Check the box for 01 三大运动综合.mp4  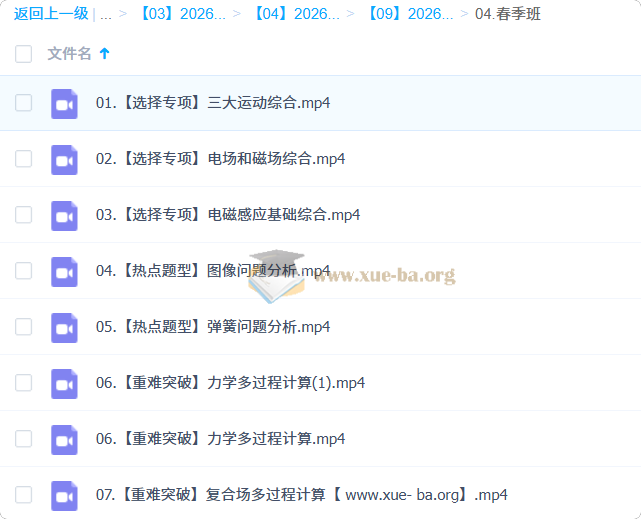[x=24, y=103]
